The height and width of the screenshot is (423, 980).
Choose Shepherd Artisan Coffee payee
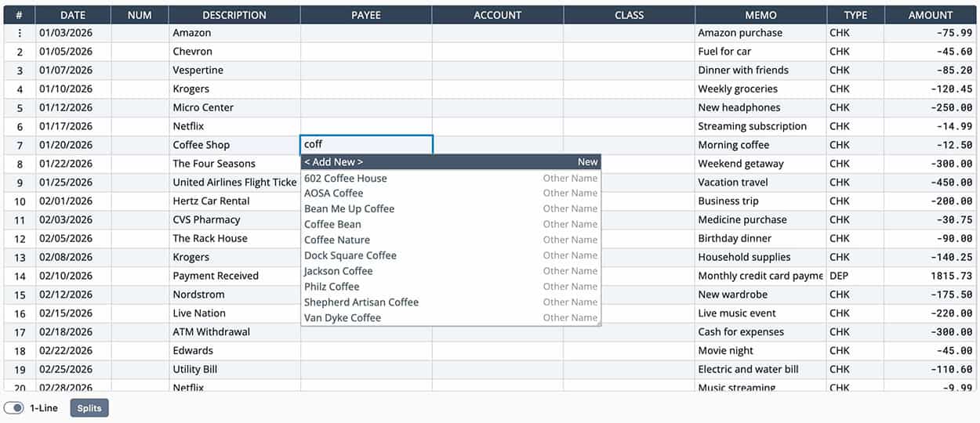[x=451, y=302]
